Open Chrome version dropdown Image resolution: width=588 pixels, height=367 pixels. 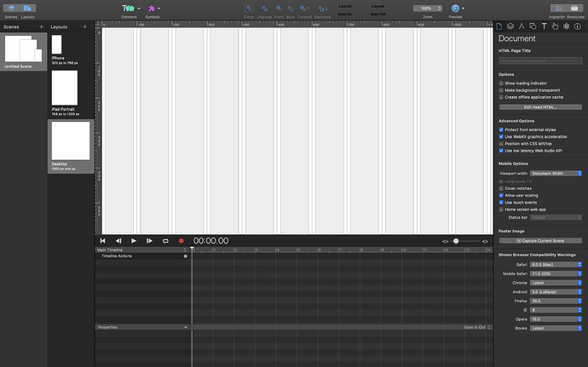coord(556,283)
